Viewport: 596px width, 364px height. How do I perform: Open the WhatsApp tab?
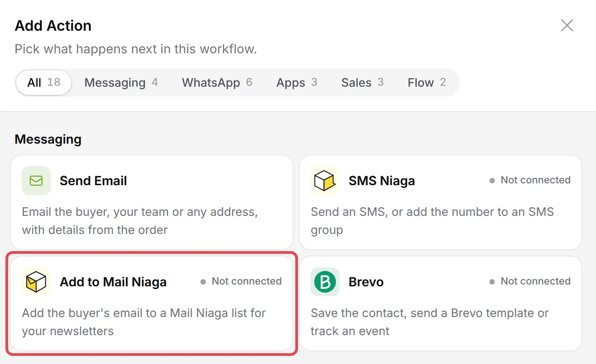point(217,83)
